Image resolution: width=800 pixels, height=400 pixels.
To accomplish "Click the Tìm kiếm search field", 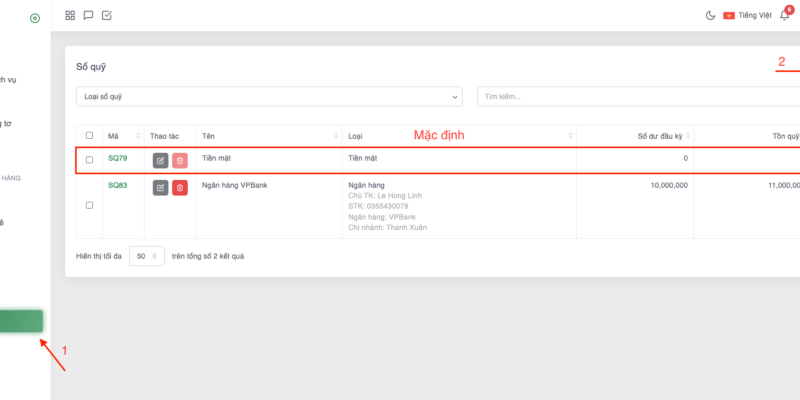I will click(638, 97).
